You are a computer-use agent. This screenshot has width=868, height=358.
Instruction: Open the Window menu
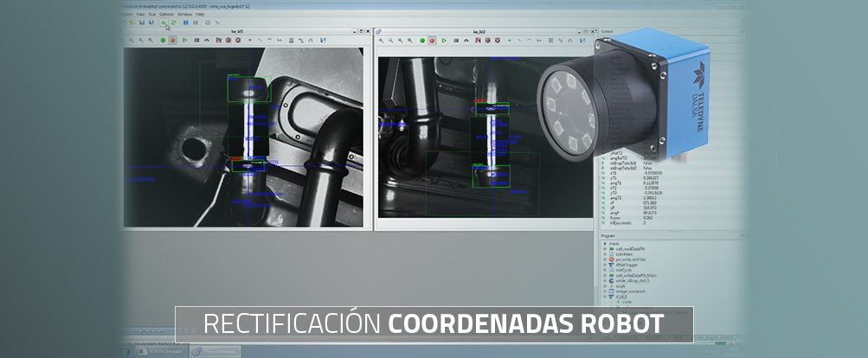tap(185, 14)
